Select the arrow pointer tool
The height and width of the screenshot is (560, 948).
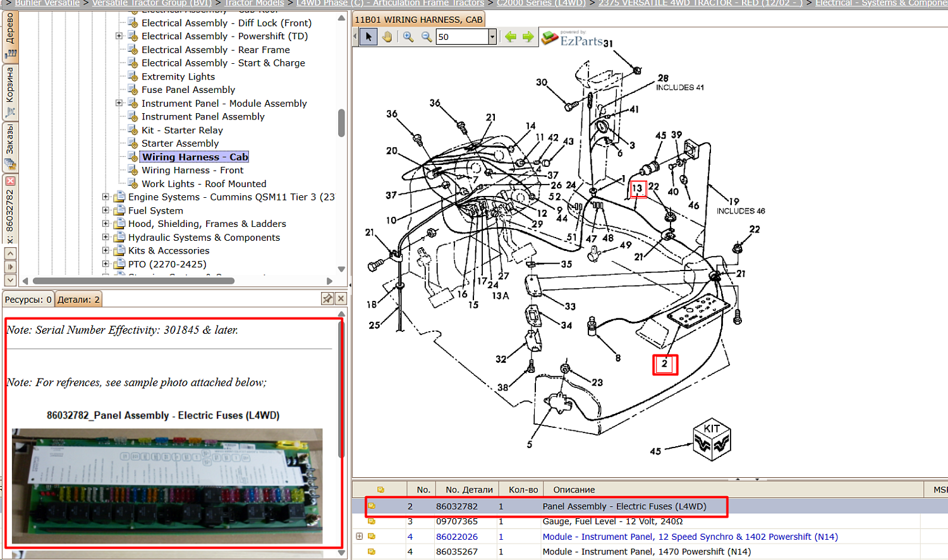pyautogui.click(x=369, y=37)
